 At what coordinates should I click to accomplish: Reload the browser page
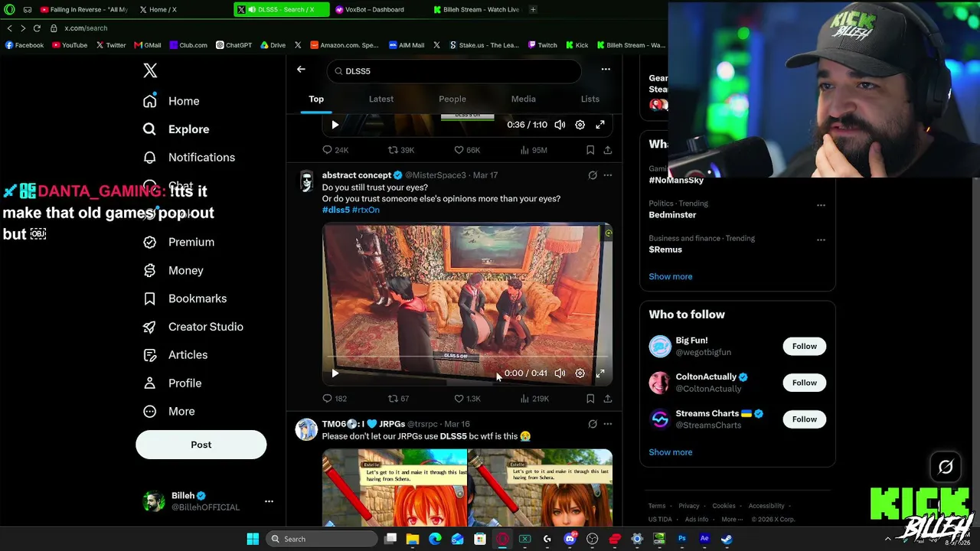pyautogui.click(x=37, y=28)
